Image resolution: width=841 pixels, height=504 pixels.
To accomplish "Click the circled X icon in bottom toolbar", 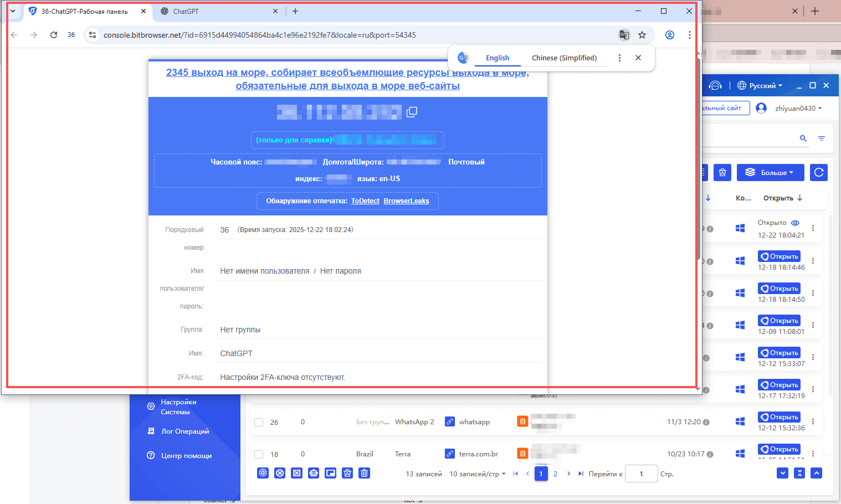I will [x=280, y=473].
